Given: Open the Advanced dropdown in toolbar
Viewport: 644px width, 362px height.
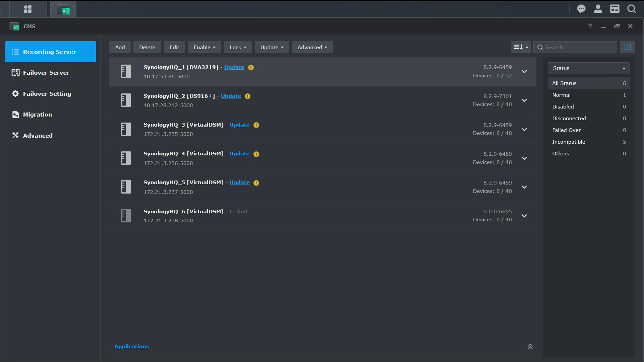Looking at the screenshot, I should click(x=312, y=47).
